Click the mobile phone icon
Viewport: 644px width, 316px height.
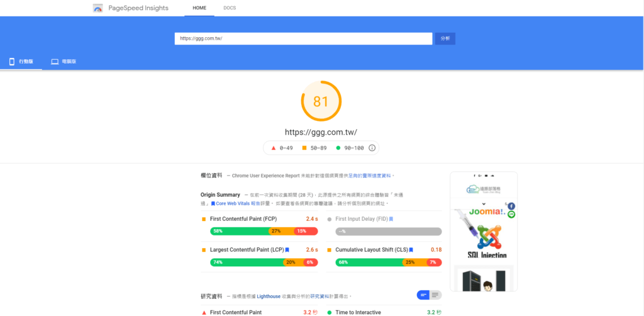click(x=12, y=62)
